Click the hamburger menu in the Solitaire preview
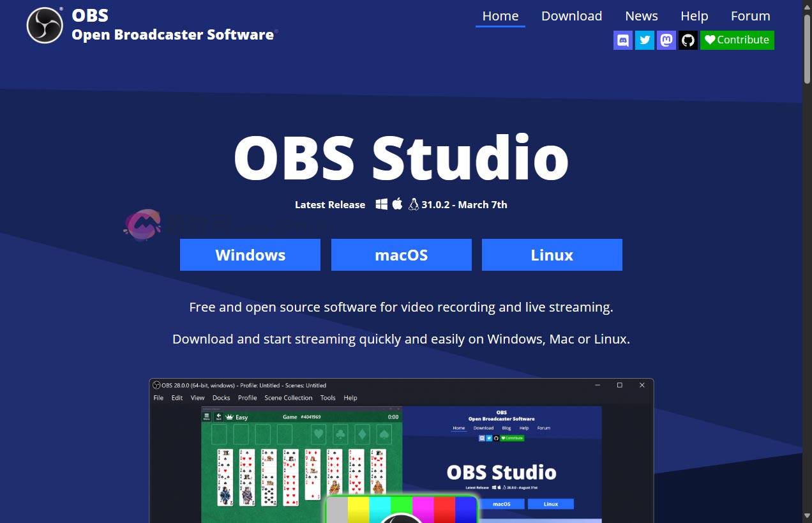This screenshot has height=523, width=812. coord(206,416)
